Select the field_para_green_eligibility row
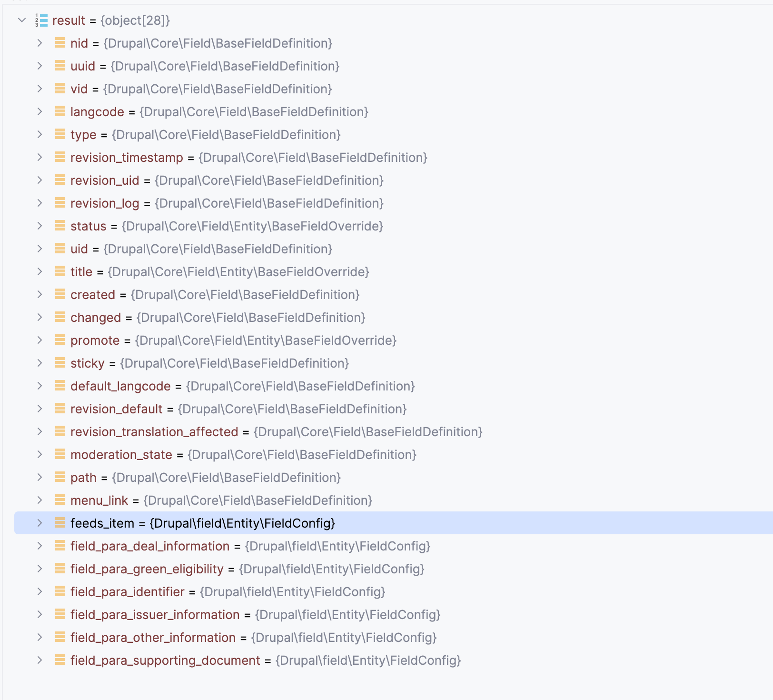This screenshot has width=773, height=700. 394,569
